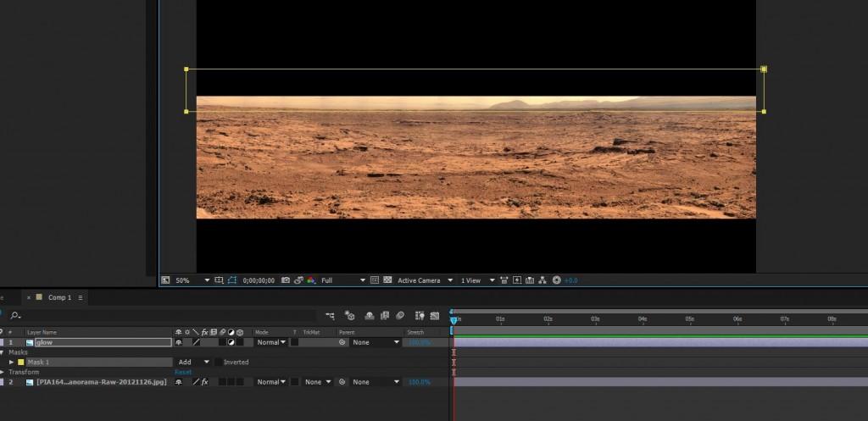Toggle the fx switch on the panorama layer

tap(204, 382)
